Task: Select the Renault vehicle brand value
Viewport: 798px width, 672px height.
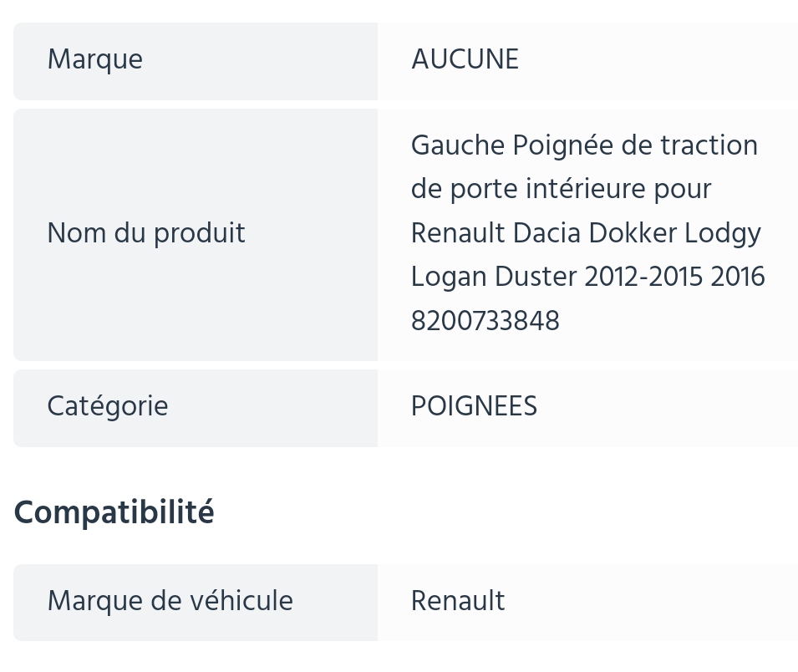Action: click(458, 601)
